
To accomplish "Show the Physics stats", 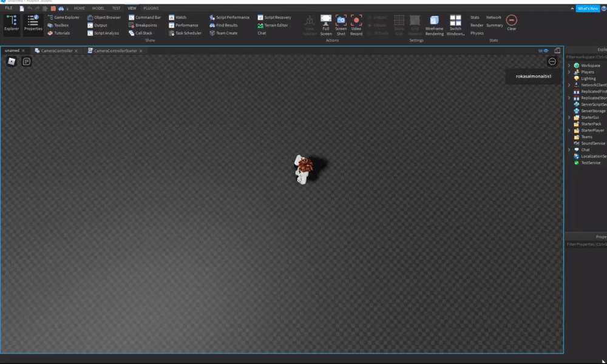I will tap(477, 33).
